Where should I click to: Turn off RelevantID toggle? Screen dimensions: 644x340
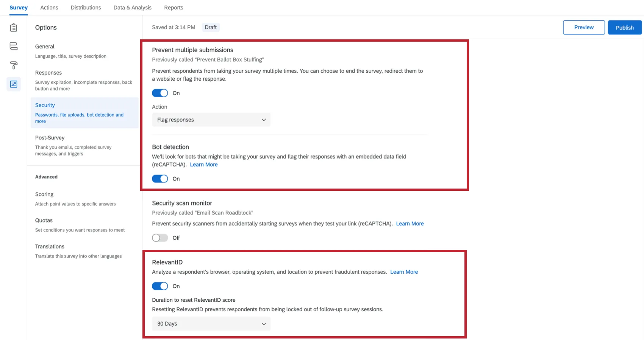tap(160, 286)
